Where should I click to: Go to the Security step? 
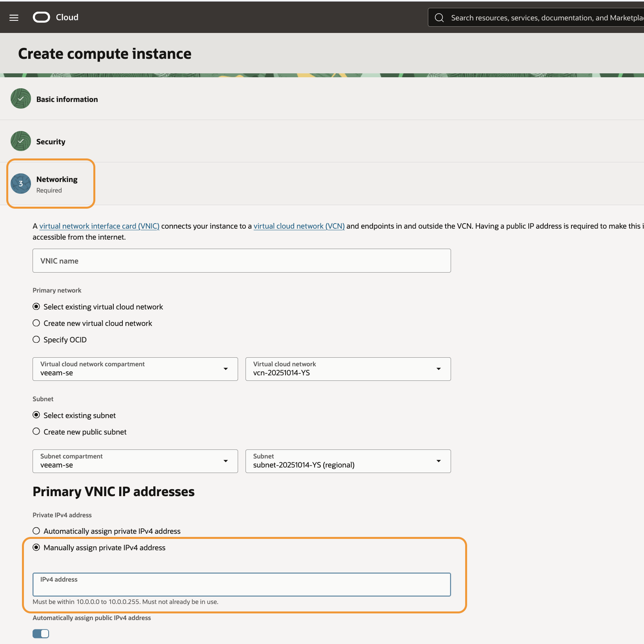coord(51,142)
